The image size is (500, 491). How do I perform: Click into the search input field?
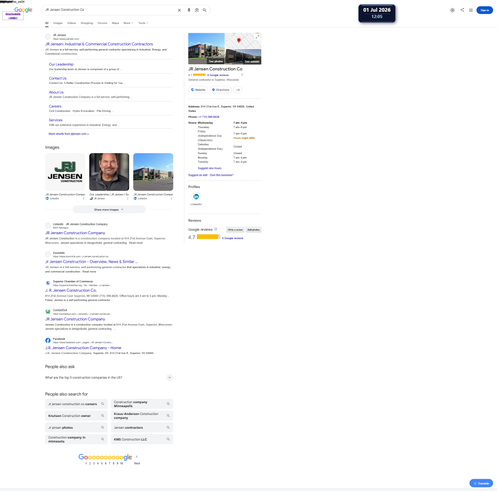(110, 10)
